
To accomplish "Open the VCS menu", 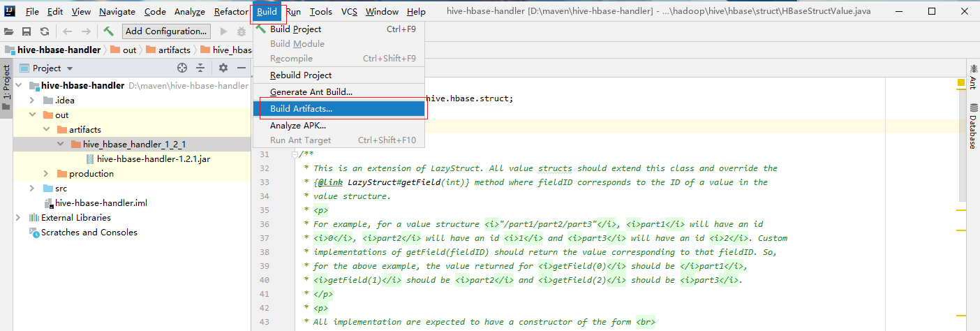I will point(349,12).
